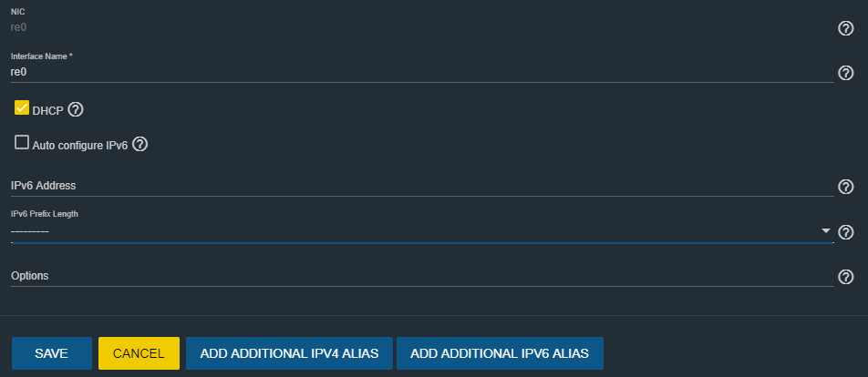Click the DHCP label text
868x377 pixels.
point(47,111)
